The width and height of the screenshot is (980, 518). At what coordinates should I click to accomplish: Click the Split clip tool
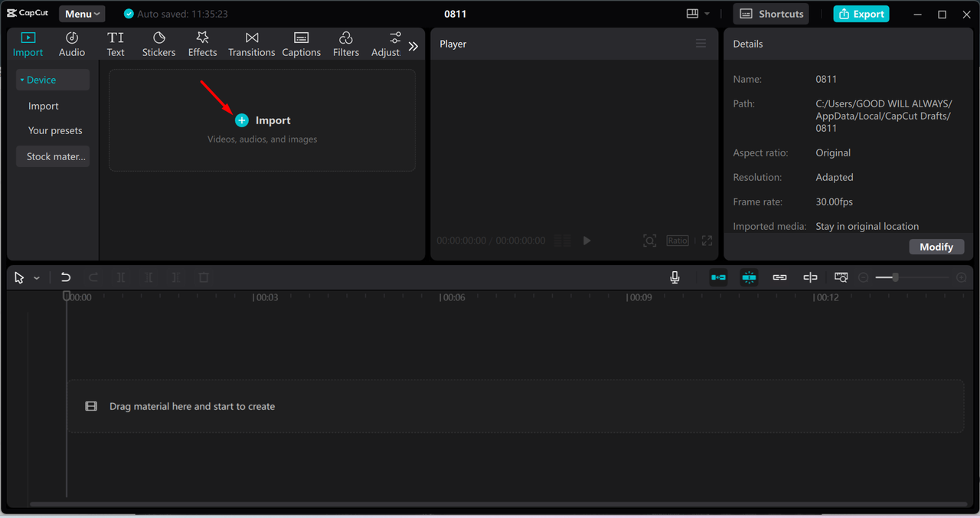(x=121, y=277)
